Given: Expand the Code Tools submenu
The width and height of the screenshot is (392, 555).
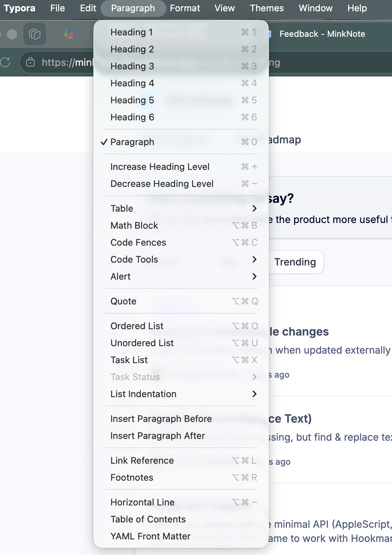Looking at the screenshot, I should tap(181, 259).
